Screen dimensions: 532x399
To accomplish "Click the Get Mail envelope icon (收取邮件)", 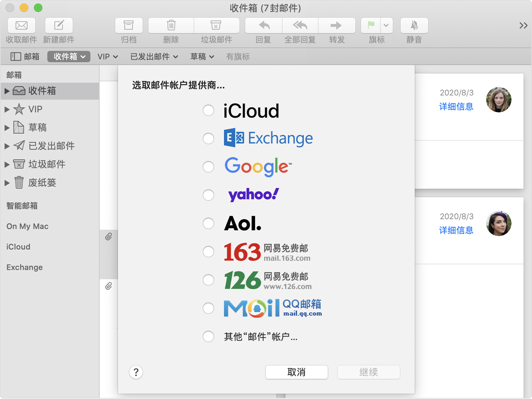I will click(x=22, y=25).
